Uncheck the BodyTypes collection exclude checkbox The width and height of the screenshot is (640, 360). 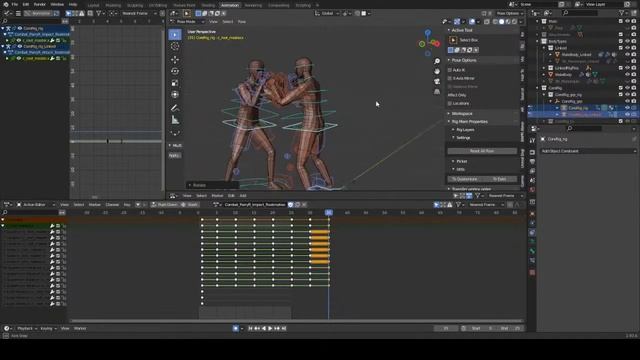click(x=621, y=41)
